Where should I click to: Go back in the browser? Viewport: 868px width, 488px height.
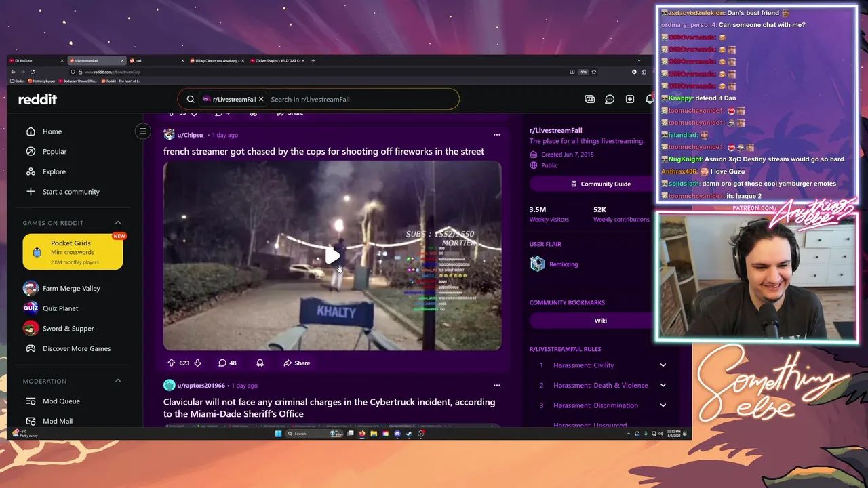13,72
